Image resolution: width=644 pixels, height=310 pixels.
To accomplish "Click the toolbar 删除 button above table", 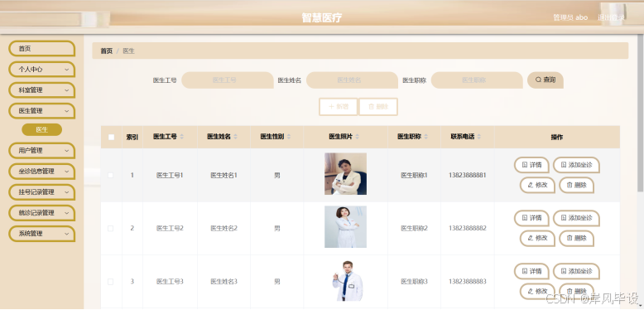I will (377, 106).
